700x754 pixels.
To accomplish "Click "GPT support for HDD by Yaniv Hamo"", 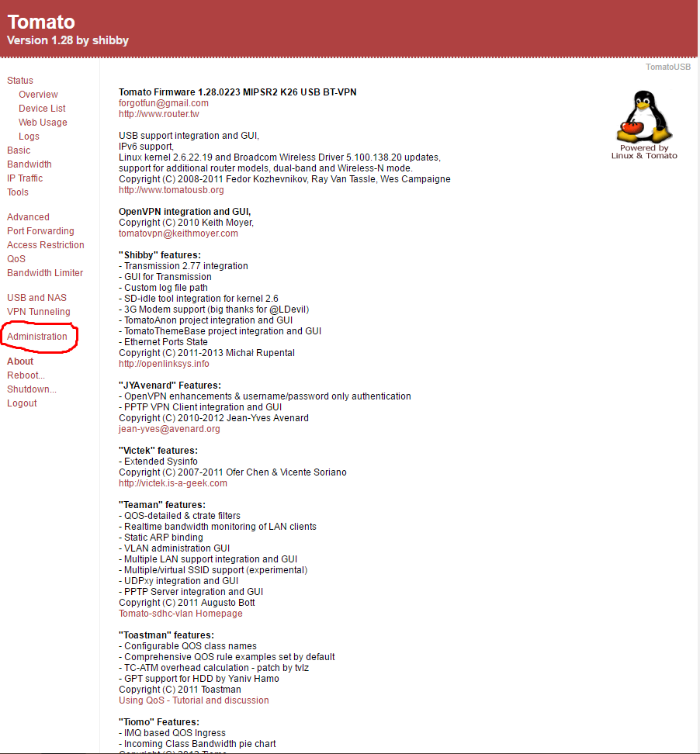I will coord(199,679).
